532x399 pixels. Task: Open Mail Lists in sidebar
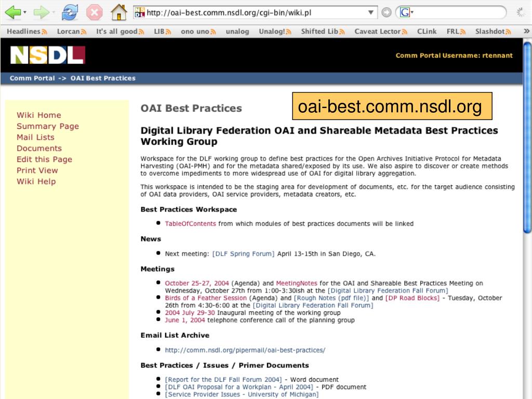(x=35, y=137)
